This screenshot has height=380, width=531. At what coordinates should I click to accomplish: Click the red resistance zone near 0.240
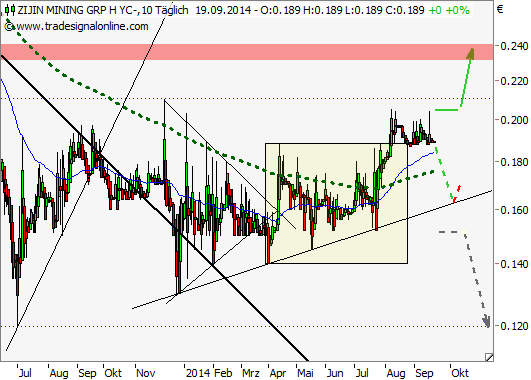pos(247,52)
